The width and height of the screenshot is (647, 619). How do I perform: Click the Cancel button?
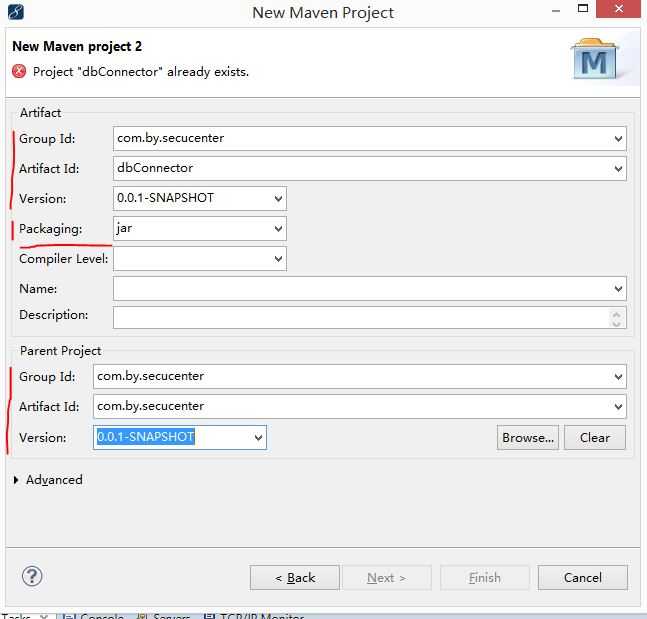(x=583, y=578)
